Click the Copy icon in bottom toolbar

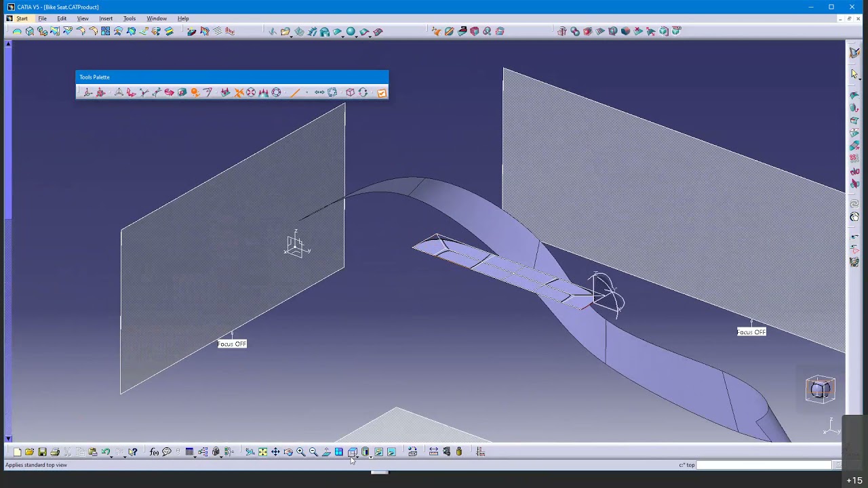coord(80,452)
